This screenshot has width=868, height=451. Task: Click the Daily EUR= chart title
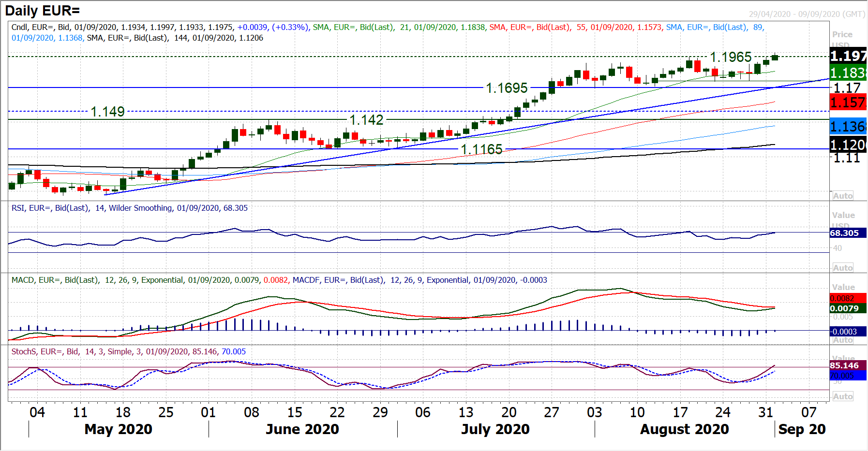[x=43, y=11]
